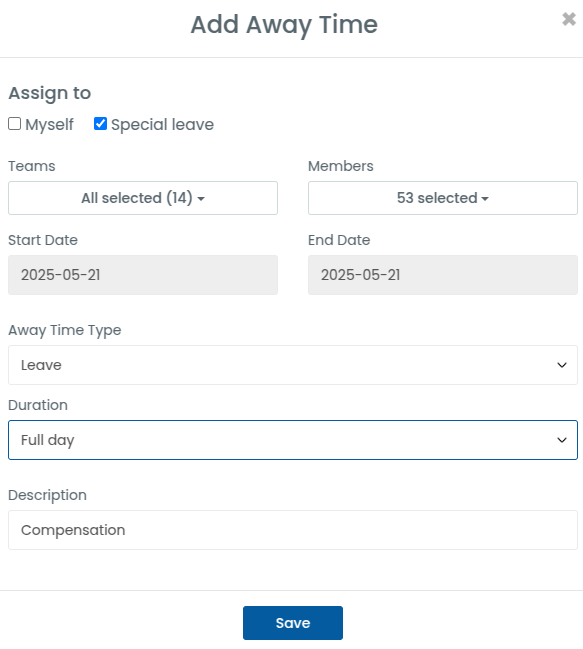Click the chevron on the Duration select
The width and height of the screenshot is (583, 649).
point(561,440)
